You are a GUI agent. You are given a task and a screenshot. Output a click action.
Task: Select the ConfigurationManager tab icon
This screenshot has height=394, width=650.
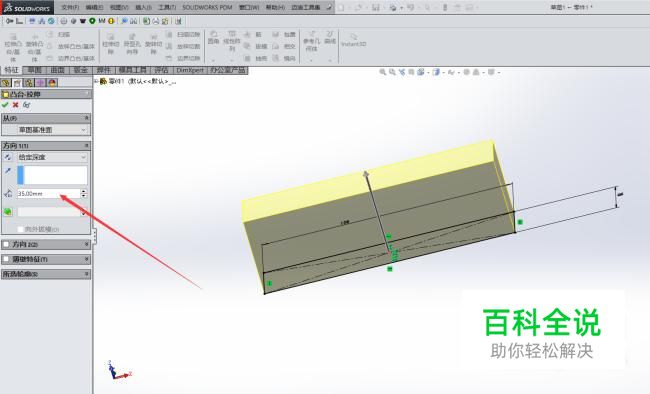click(29, 83)
